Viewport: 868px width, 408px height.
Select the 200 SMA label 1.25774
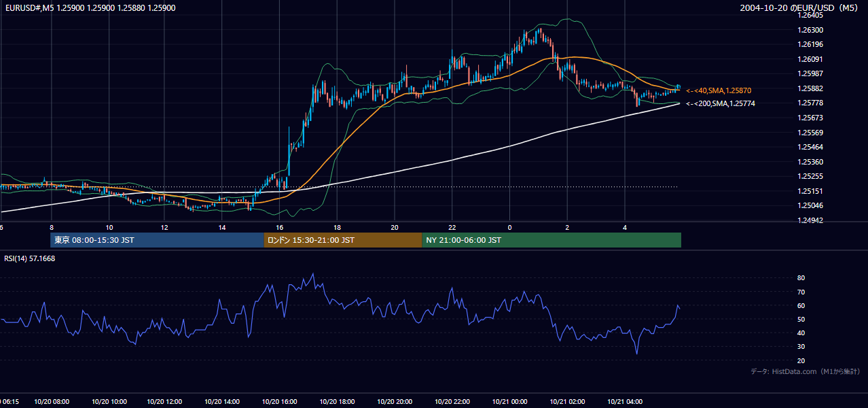(x=720, y=103)
